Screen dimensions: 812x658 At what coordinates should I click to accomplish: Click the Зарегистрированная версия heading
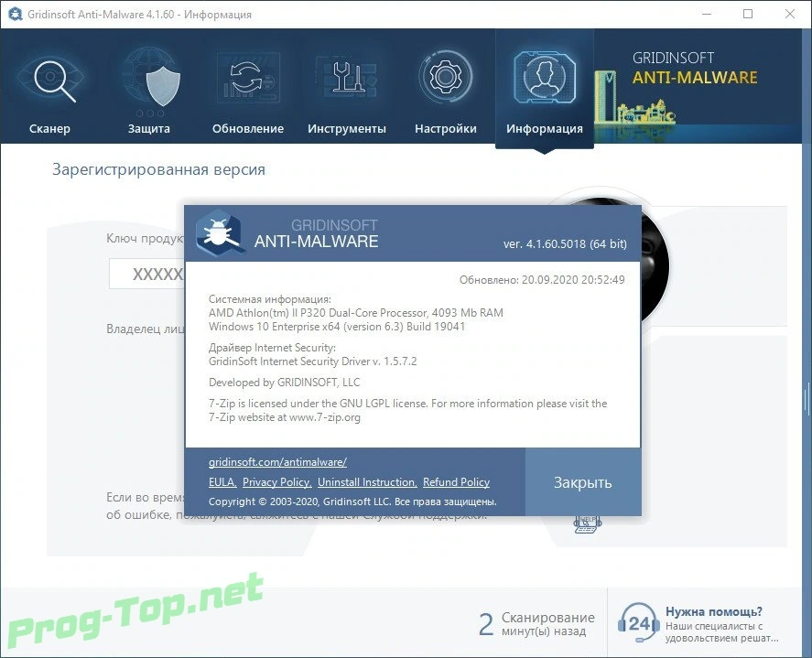pos(159,170)
